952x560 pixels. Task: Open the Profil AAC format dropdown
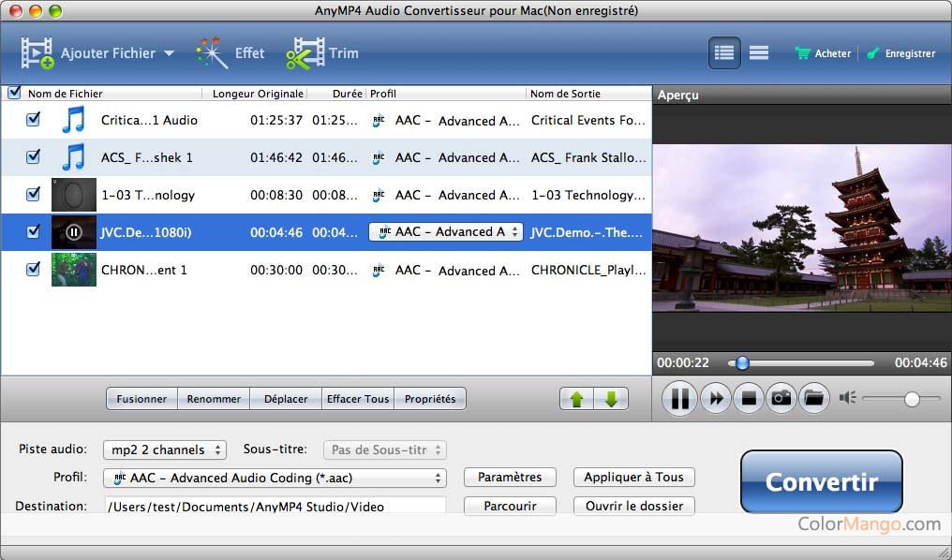pyautogui.click(x=275, y=478)
